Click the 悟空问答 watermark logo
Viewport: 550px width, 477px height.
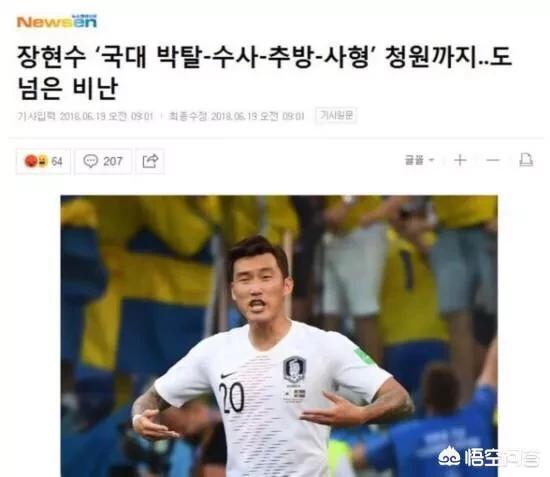(x=488, y=457)
